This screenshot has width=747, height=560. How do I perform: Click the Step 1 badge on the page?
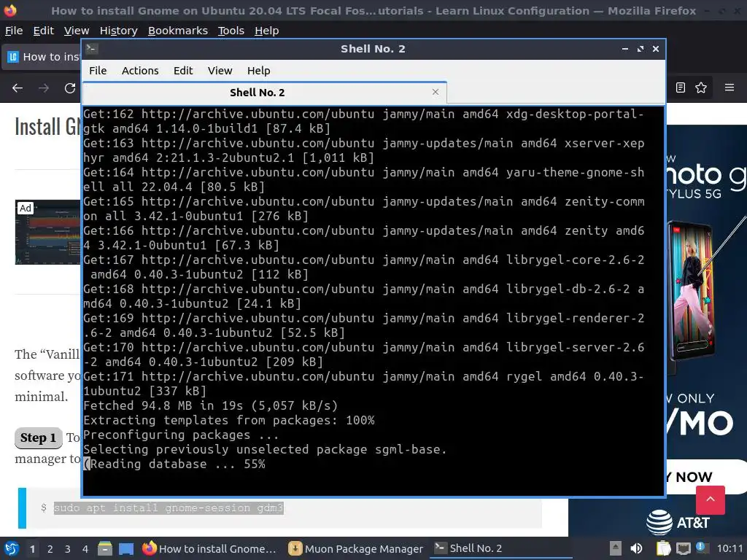(39, 438)
